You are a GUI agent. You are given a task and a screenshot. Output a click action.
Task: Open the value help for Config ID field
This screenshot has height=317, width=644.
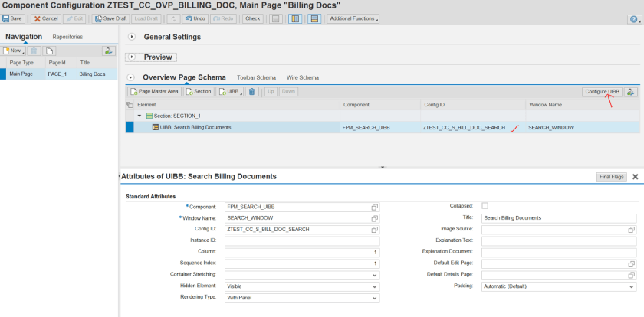[375, 229]
